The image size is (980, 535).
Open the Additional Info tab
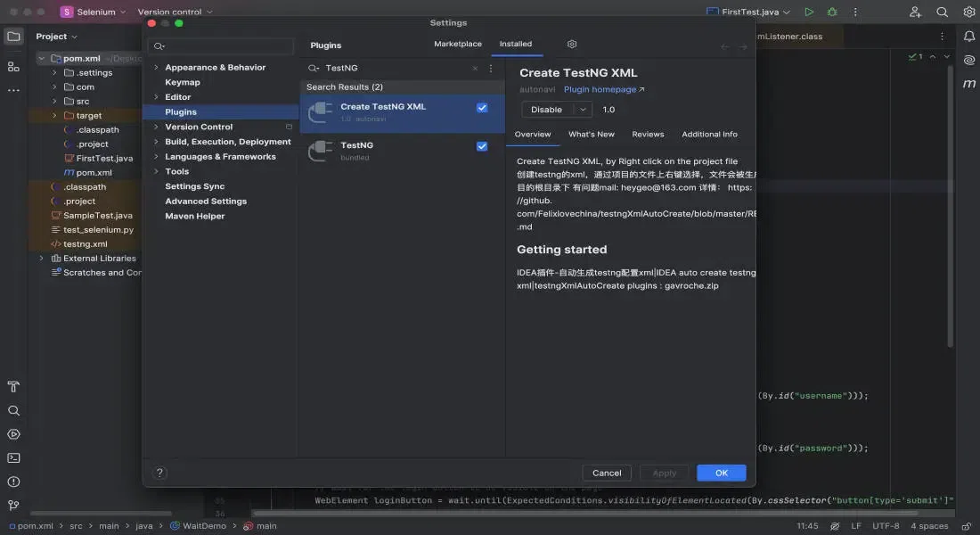click(x=709, y=135)
